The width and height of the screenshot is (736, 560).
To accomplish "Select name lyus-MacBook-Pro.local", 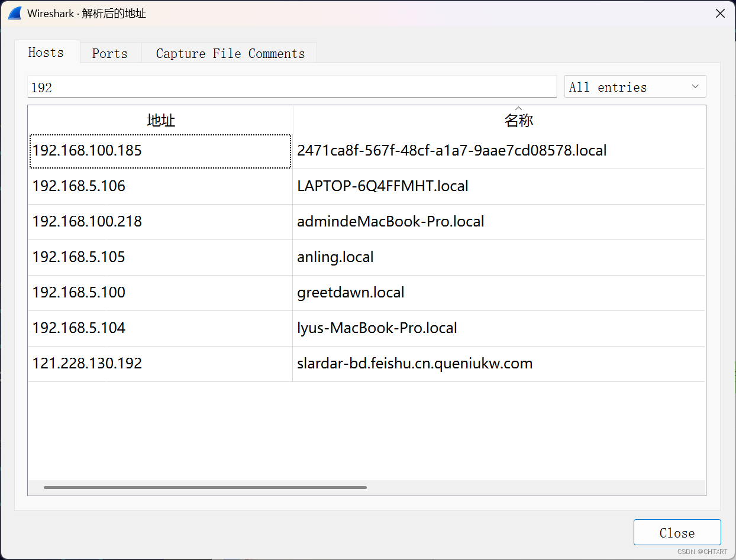I will tap(499, 329).
